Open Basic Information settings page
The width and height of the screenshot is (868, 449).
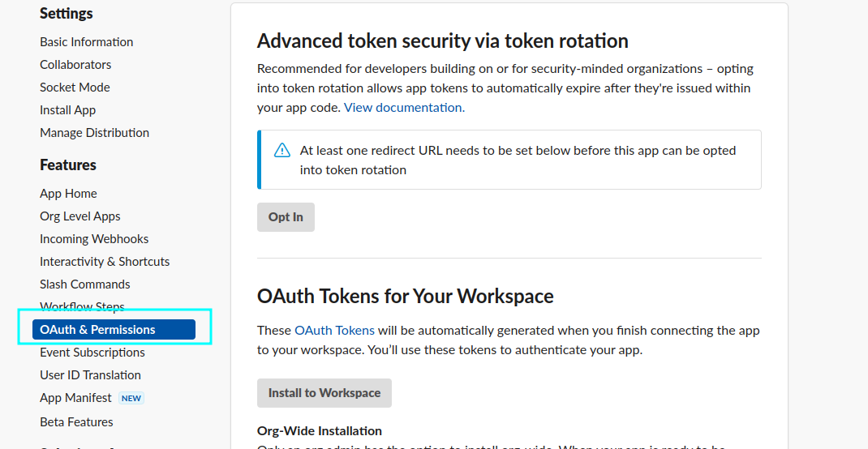click(x=86, y=42)
